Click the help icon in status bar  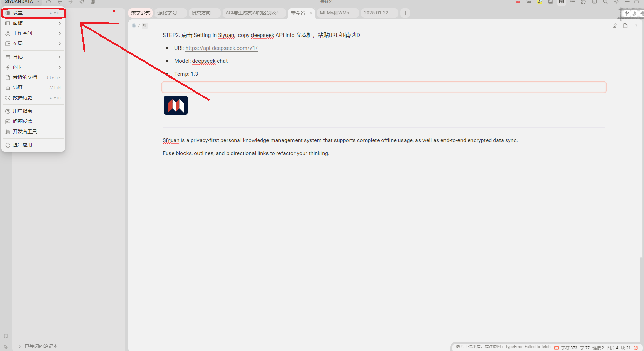pos(636,348)
